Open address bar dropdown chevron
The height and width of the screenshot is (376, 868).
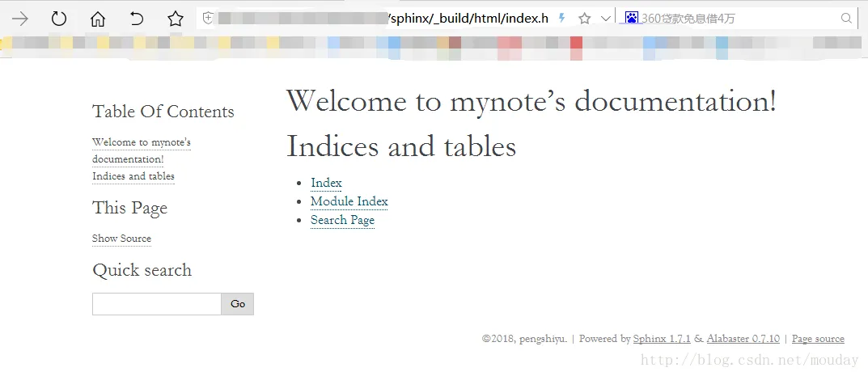coord(606,19)
